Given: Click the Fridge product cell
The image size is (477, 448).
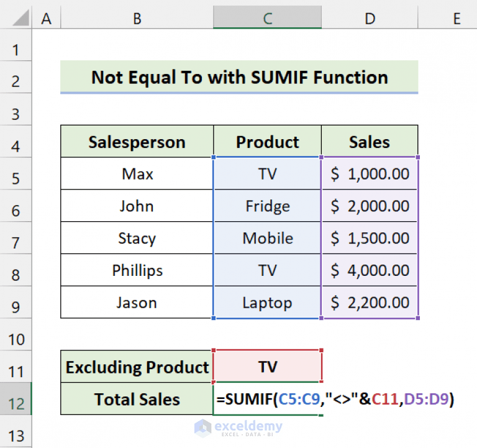Looking at the screenshot, I should [x=268, y=206].
